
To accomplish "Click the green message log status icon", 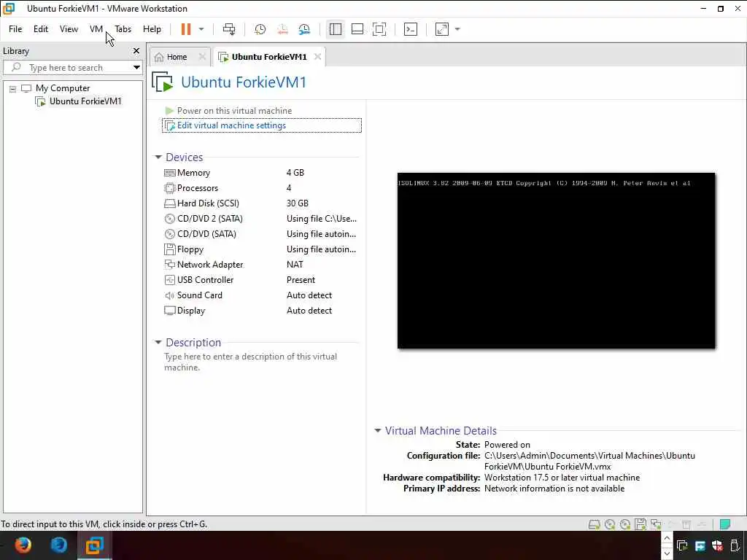I will (725, 524).
